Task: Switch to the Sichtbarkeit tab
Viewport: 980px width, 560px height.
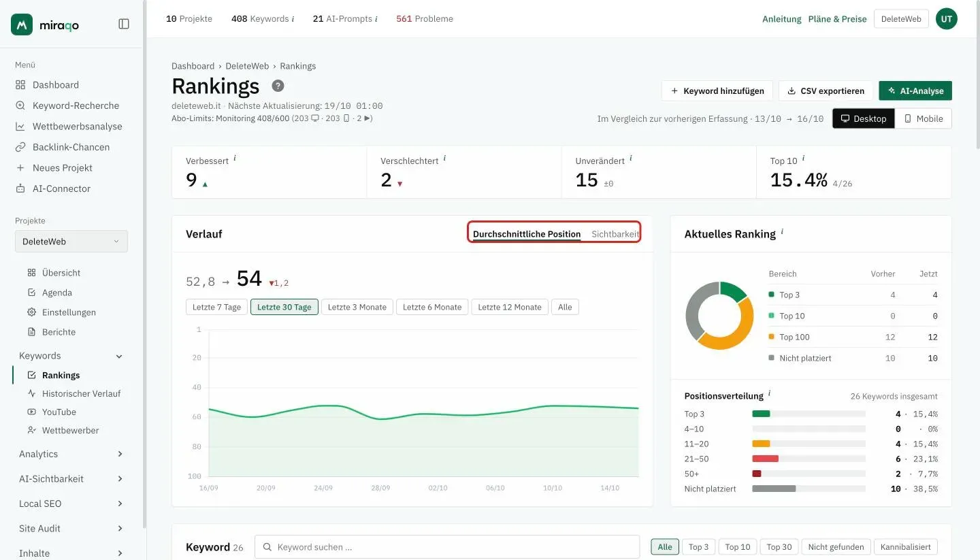Action: point(615,234)
